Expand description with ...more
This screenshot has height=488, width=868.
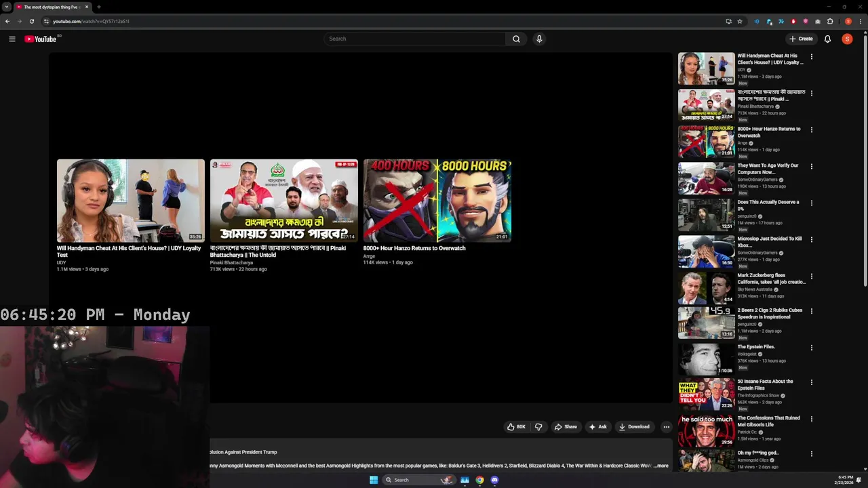[x=661, y=466]
